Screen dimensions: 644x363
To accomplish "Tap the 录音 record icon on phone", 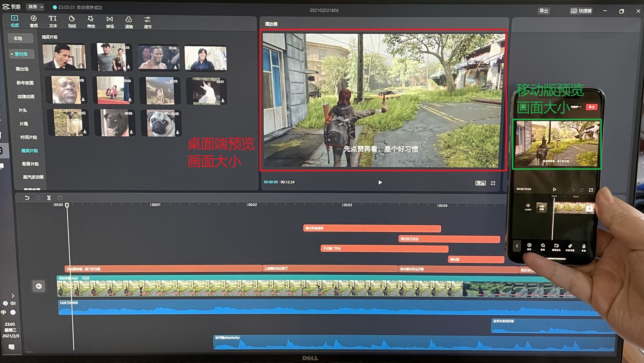I will [584, 247].
